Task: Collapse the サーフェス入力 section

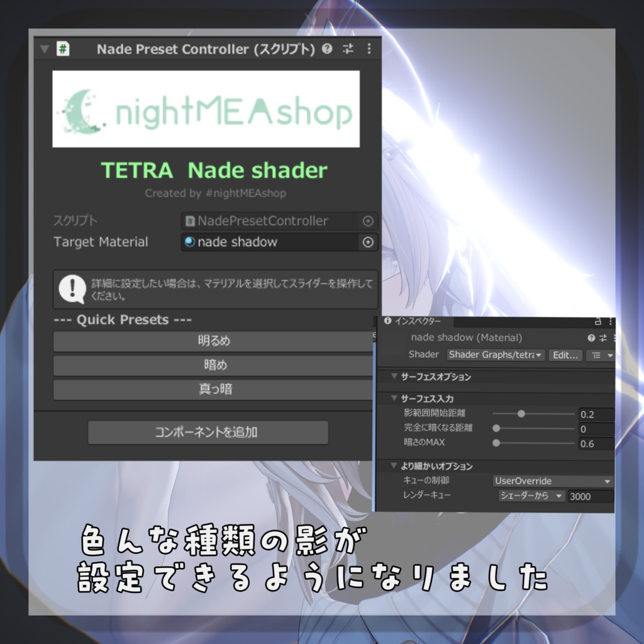Action: tap(394, 398)
